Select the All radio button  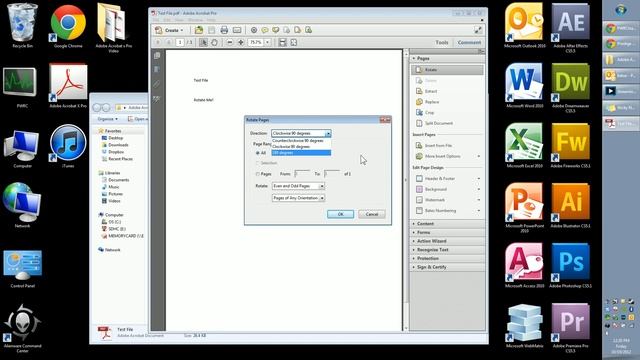[x=258, y=153]
